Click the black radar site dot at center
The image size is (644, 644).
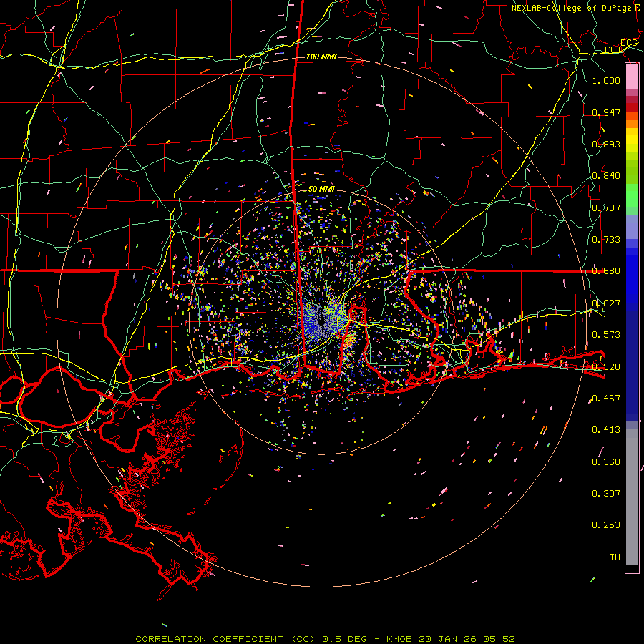321,321
